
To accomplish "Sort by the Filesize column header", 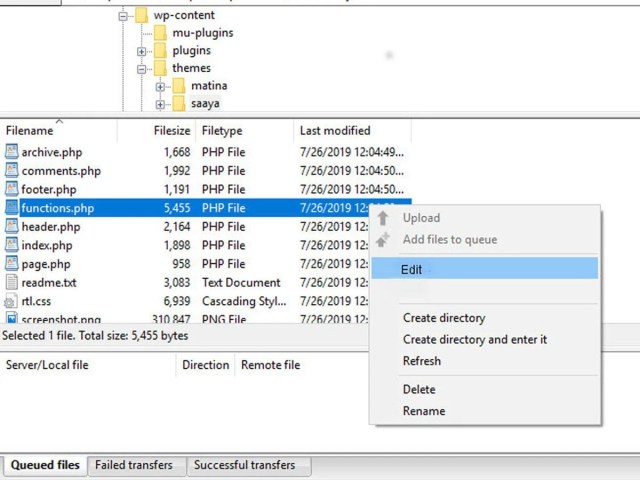I will 157,131.
